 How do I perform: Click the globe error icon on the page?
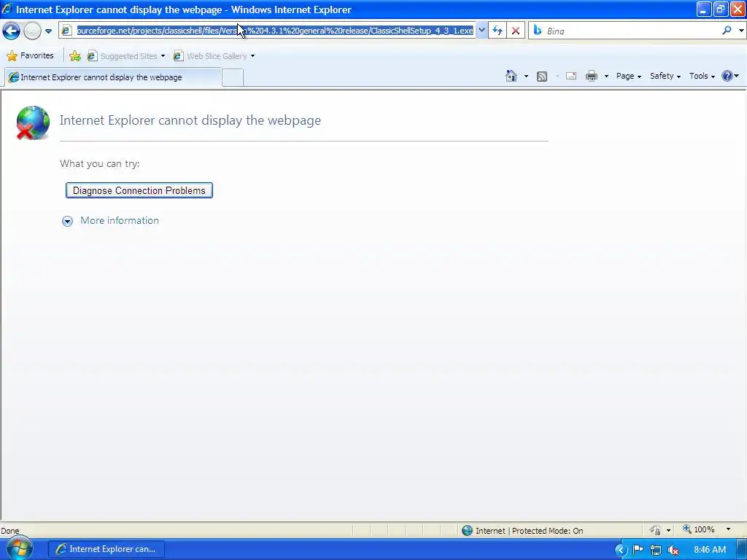[32, 122]
